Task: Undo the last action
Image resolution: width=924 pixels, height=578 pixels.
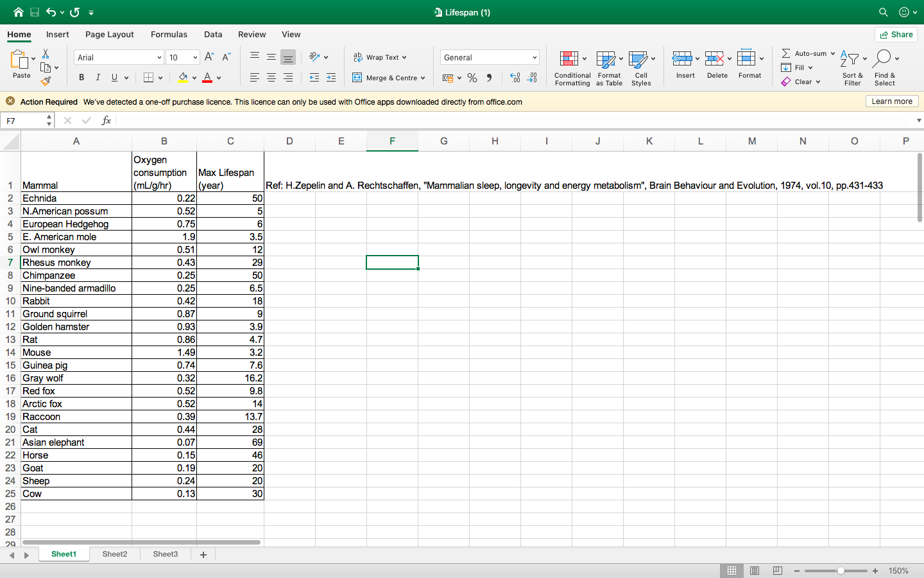Action: pos(51,12)
